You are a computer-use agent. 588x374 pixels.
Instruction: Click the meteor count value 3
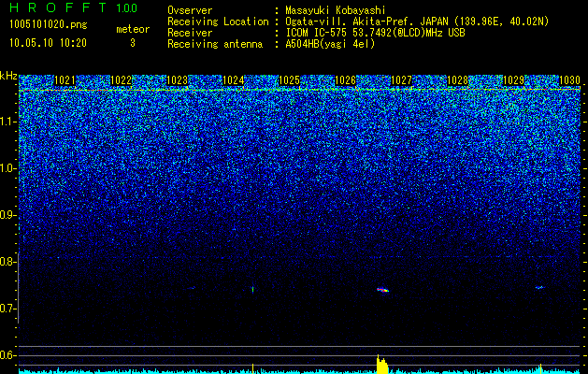click(x=133, y=43)
